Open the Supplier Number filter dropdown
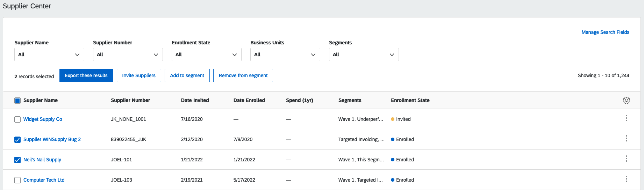The width and height of the screenshot is (644, 190). (x=128, y=54)
